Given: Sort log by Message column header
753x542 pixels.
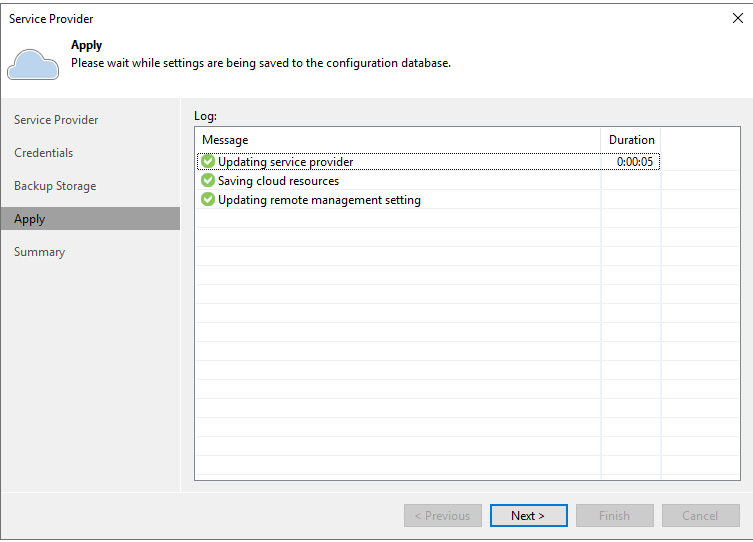Looking at the screenshot, I should click(398, 140).
